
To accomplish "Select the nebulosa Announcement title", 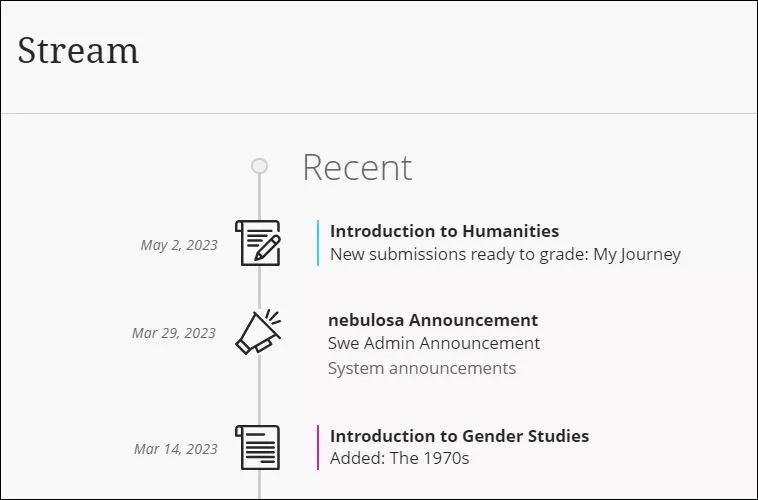I will click(x=433, y=320).
